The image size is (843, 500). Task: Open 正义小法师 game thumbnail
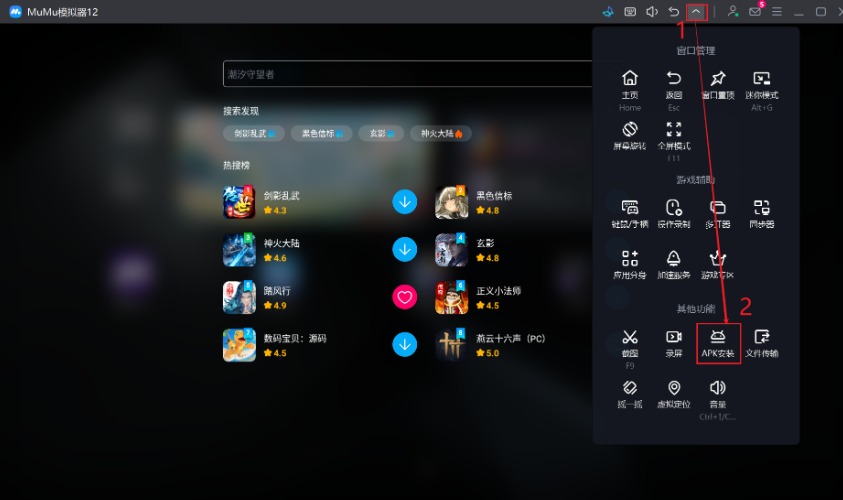click(452, 297)
